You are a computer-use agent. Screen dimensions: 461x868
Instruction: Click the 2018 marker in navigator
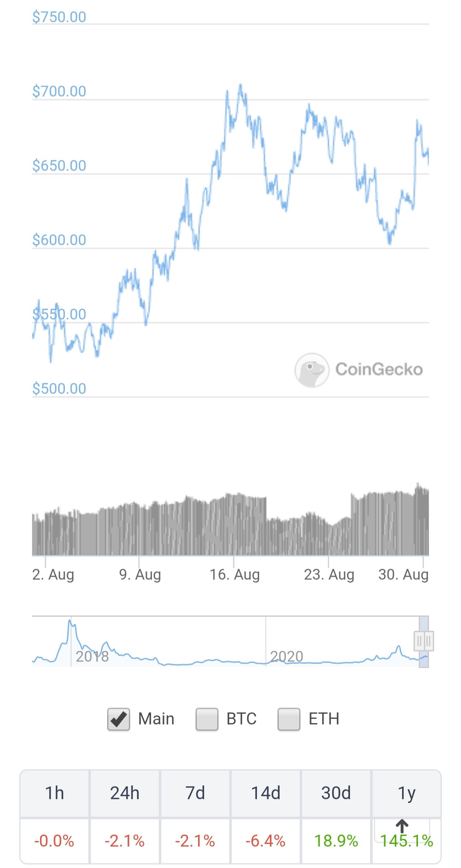(92, 657)
